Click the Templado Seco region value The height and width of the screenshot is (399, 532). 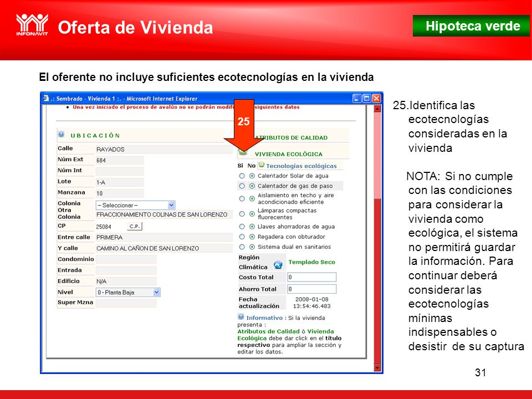click(311, 262)
